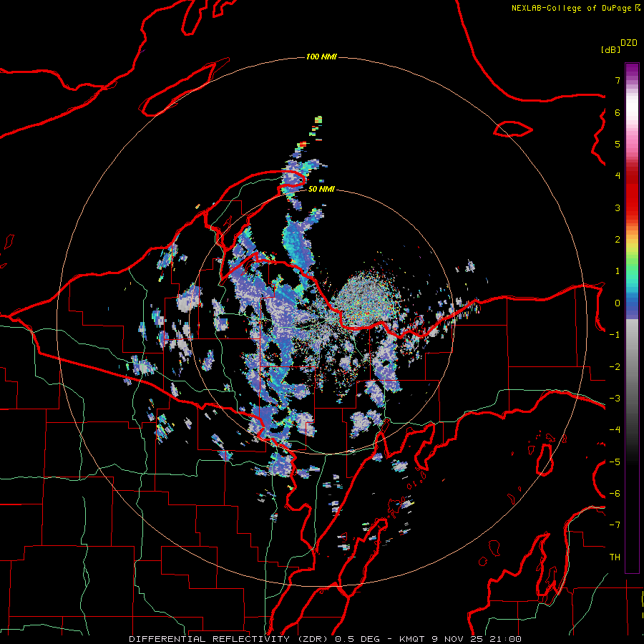Click the 5 value on color scale
644x644 pixels.
coord(618,144)
